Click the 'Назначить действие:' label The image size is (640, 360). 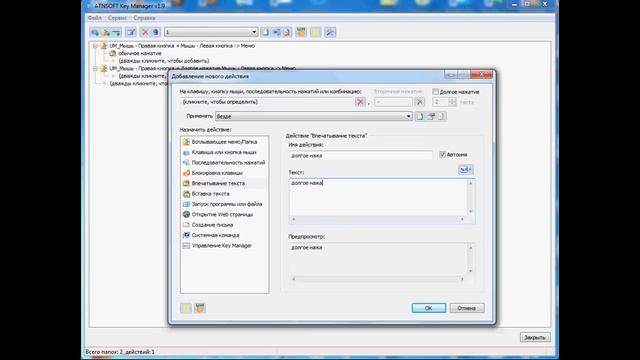pos(205,130)
